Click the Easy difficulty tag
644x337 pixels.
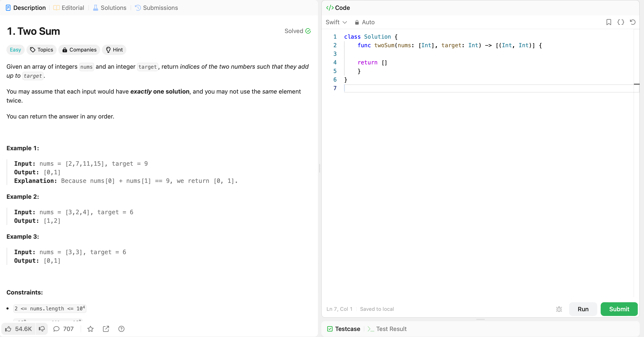click(x=15, y=50)
